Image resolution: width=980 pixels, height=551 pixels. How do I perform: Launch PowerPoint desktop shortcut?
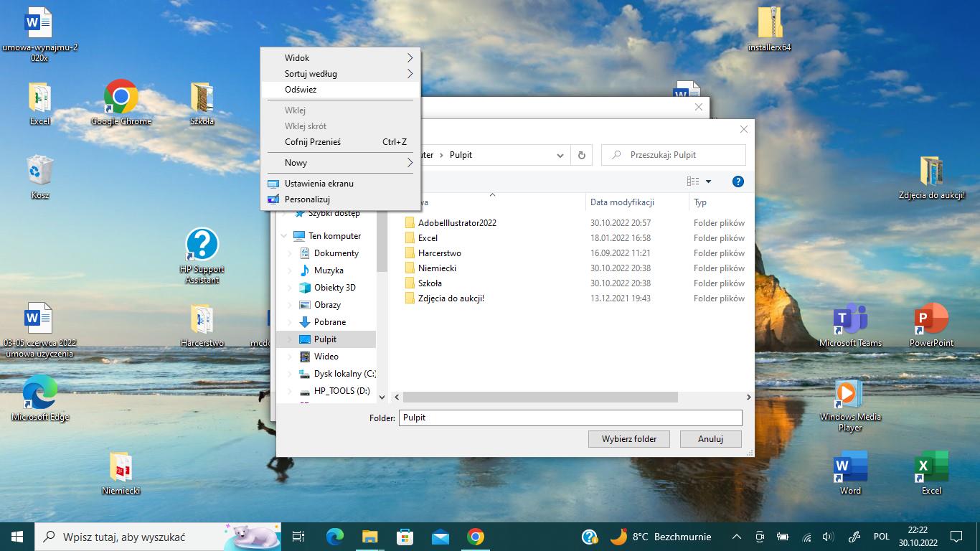(931, 319)
